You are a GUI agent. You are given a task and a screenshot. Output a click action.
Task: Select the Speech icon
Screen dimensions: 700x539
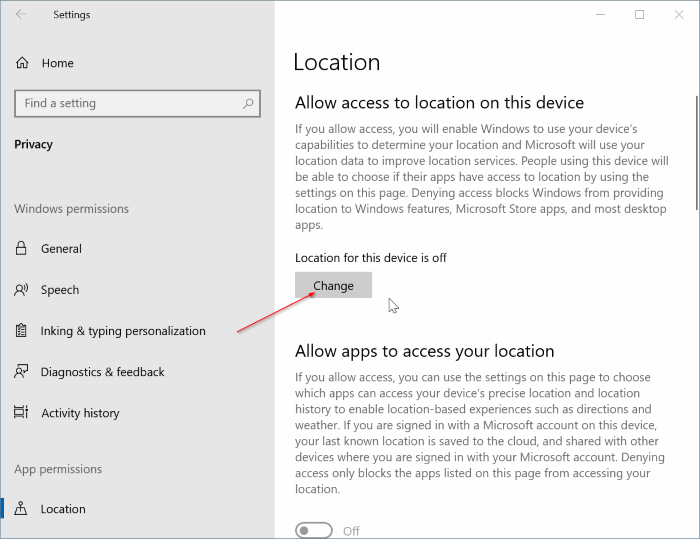click(x=21, y=290)
